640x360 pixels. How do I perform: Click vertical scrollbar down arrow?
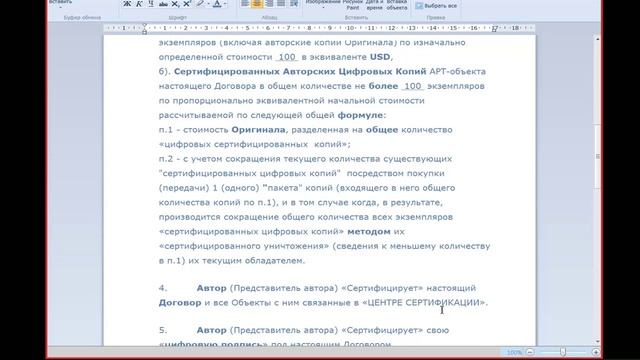click(598, 341)
